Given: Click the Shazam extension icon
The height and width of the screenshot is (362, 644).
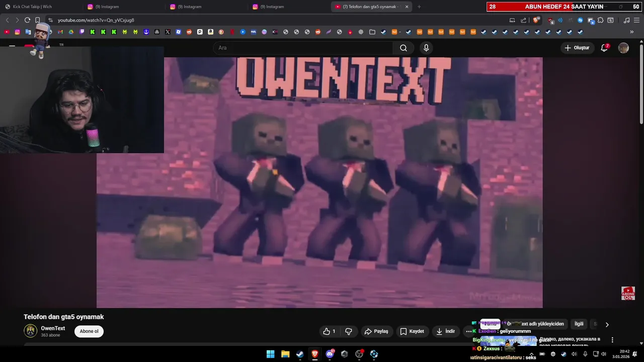Looking at the screenshot, I should coord(580,20).
